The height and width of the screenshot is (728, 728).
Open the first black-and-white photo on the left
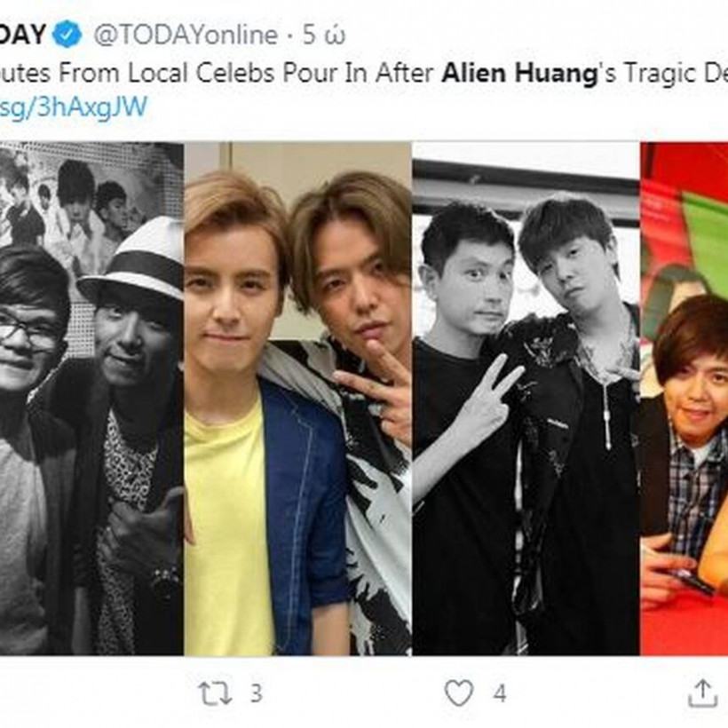91,400
